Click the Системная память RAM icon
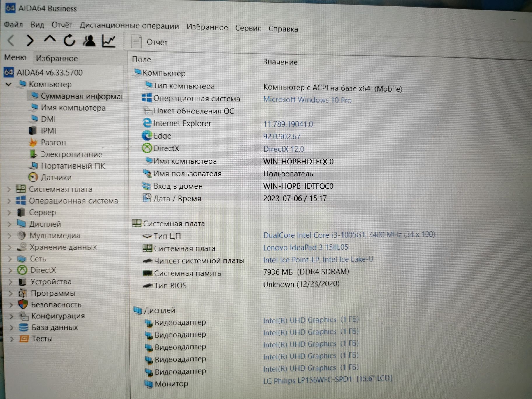This screenshot has width=532, height=399. coord(148,273)
